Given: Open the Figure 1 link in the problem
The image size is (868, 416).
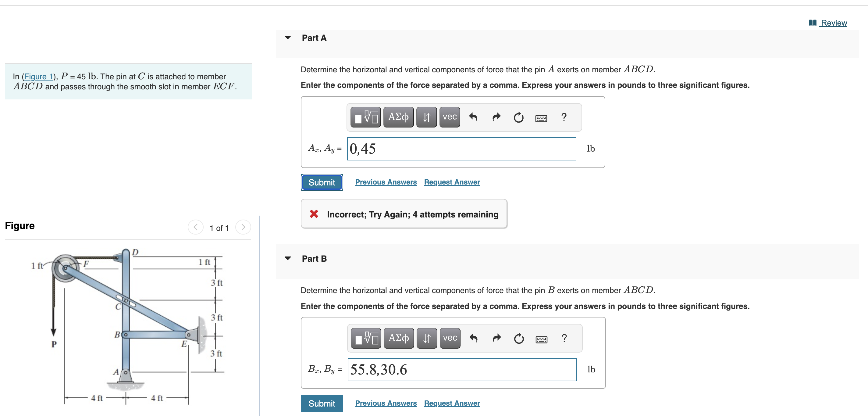Looking at the screenshot, I should pyautogui.click(x=38, y=77).
